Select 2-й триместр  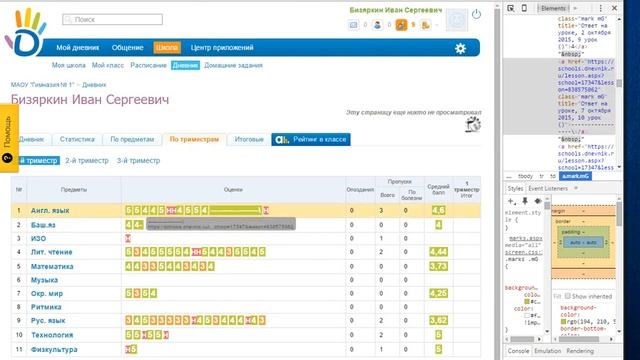[87, 160]
